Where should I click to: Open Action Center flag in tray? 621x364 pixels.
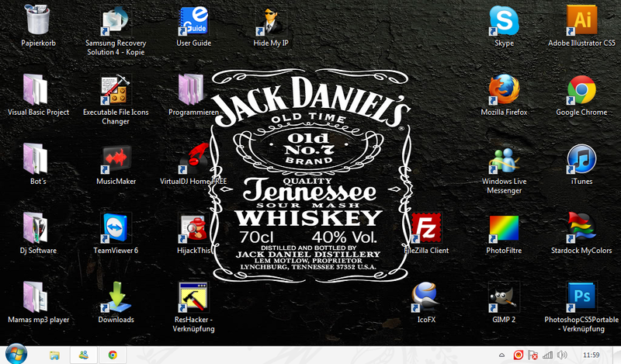click(533, 355)
